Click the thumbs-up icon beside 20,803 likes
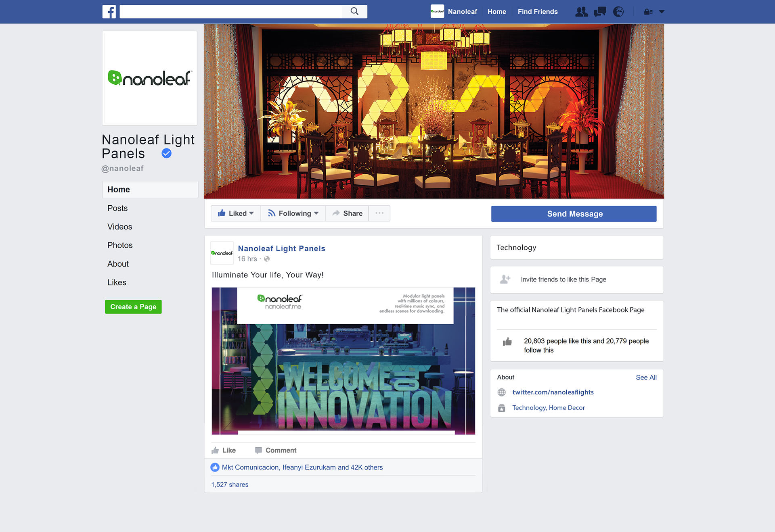The height and width of the screenshot is (532, 775). coord(507,342)
